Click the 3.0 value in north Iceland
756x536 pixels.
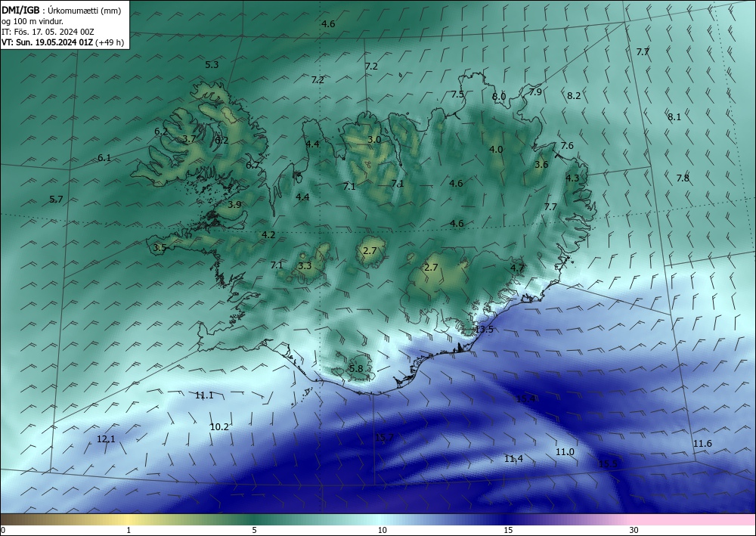[375, 140]
